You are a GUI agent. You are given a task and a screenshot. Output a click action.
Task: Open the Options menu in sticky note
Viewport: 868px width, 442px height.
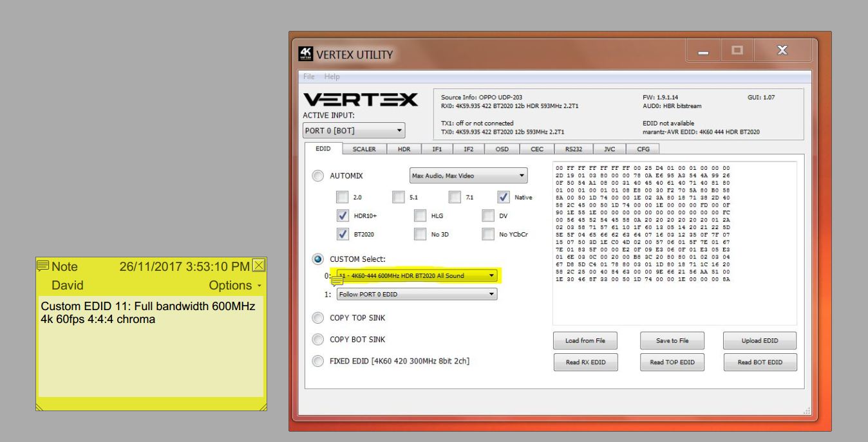(235, 285)
